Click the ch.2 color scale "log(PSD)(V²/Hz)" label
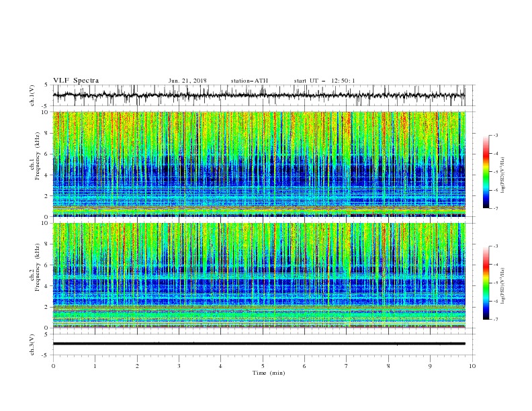532x411 pixels. tap(503, 285)
